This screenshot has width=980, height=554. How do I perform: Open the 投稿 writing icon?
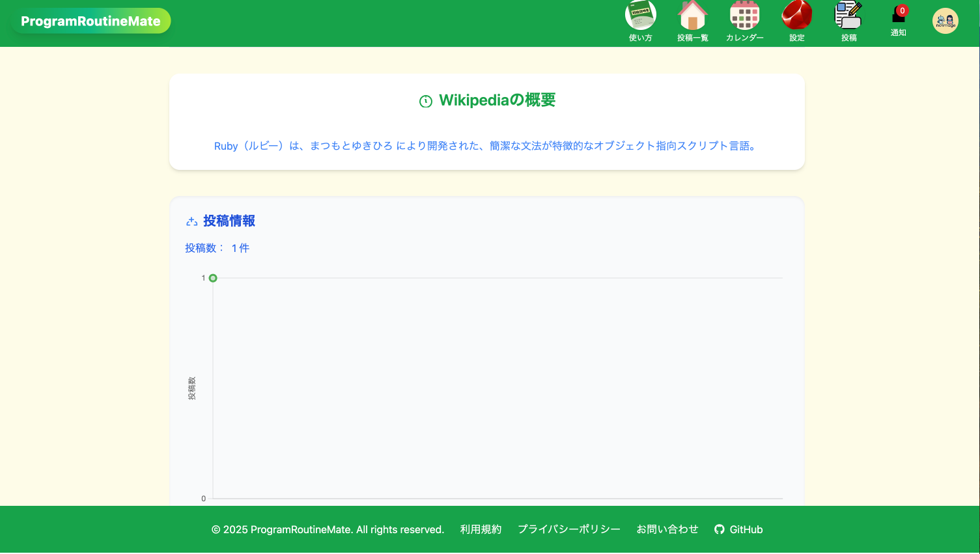[x=849, y=15]
